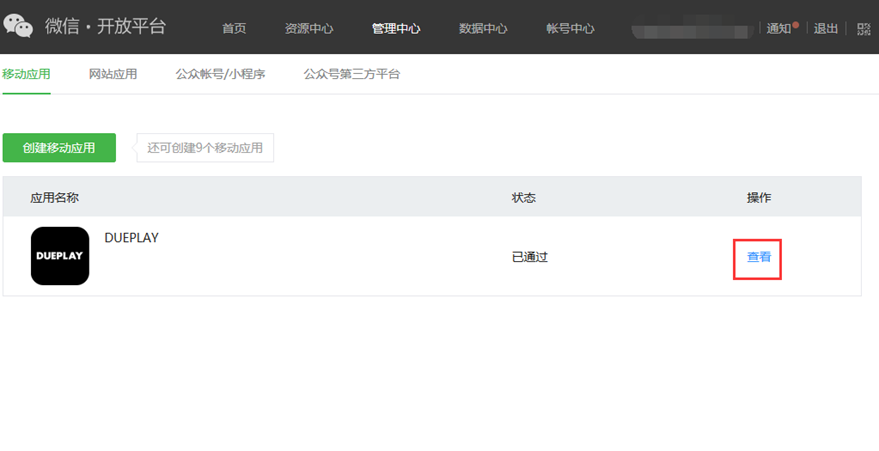Open 通知 notifications with red dot
Viewport: 879px width, 451px height.
point(781,28)
